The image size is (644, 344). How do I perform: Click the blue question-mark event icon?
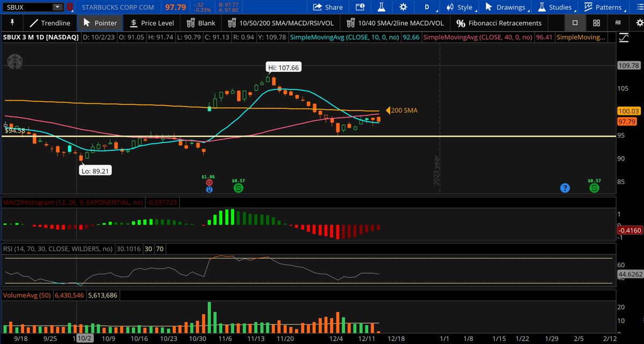coord(565,188)
